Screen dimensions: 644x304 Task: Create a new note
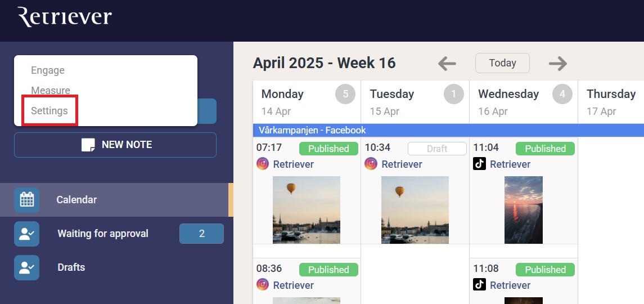[x=115, y=145]
